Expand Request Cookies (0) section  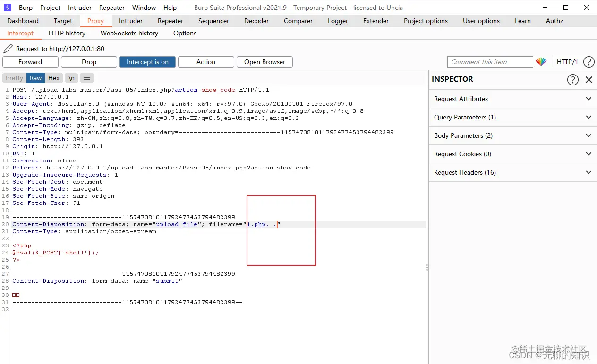512,154
